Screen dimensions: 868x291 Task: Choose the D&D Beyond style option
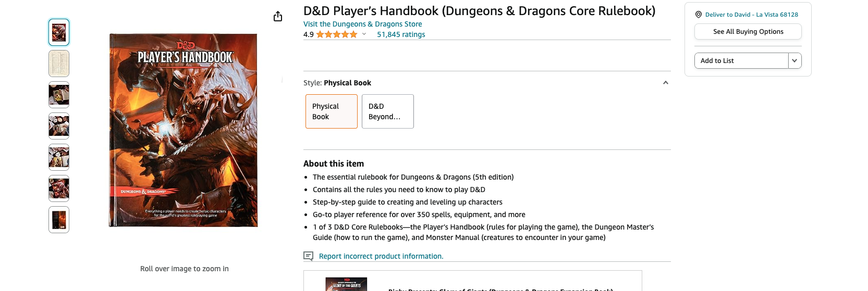(x=387, y=111)
